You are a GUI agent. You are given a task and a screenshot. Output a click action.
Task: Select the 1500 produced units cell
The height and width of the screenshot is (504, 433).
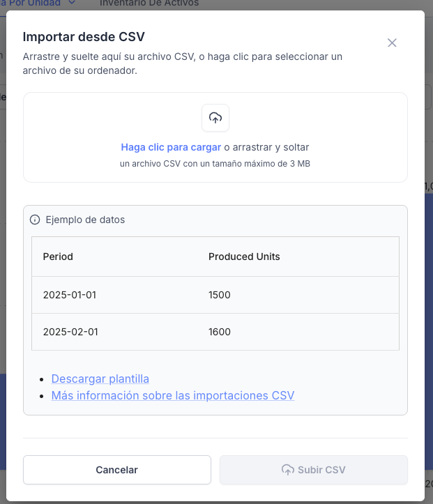[x=220, y=295]
